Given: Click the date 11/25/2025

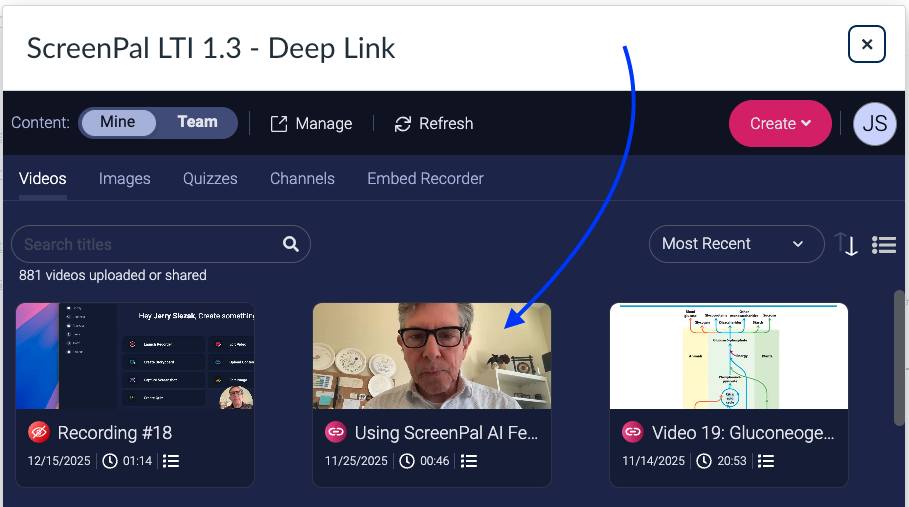Looking at the screenshot, I should tap(356, 461).
